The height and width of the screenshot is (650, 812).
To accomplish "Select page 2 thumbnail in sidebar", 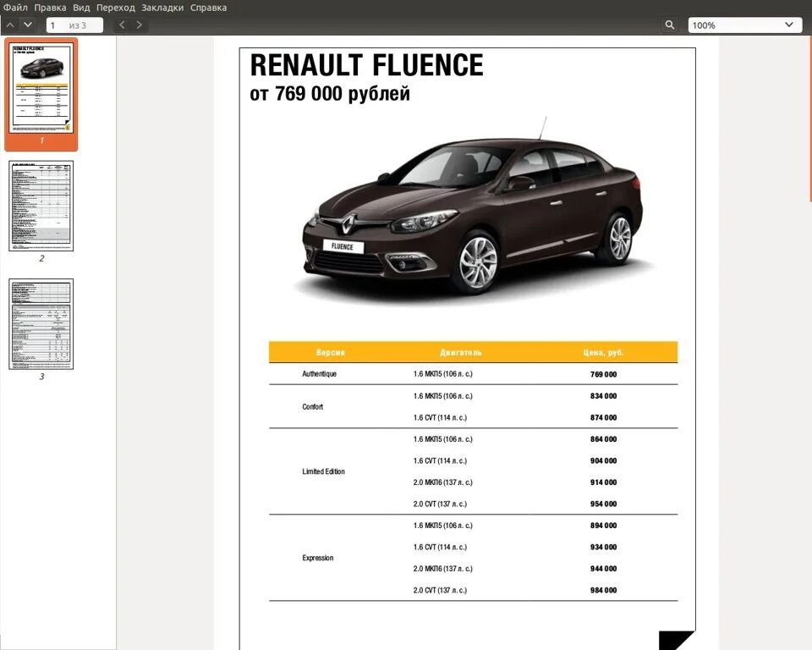I will click(x=41, y=206).
